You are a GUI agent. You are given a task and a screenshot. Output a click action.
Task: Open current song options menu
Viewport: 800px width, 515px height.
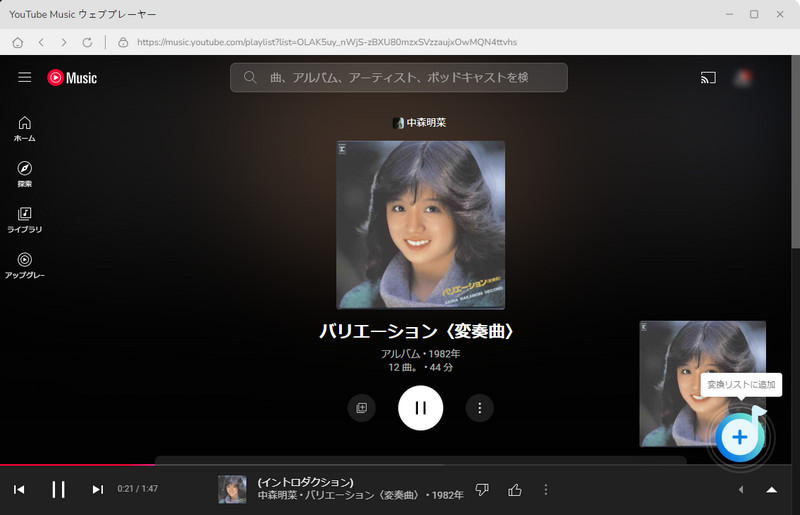tap(546, 490)
